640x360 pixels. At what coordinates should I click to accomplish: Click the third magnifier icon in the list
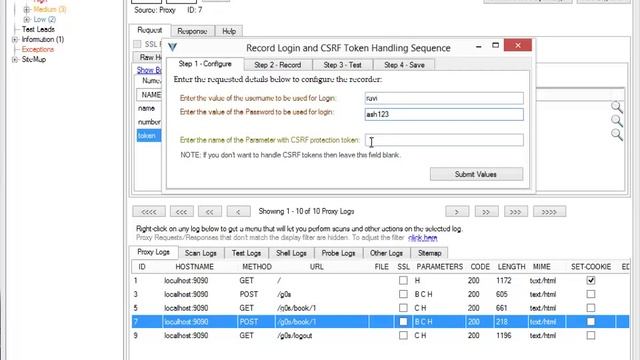tap(617, 135)
